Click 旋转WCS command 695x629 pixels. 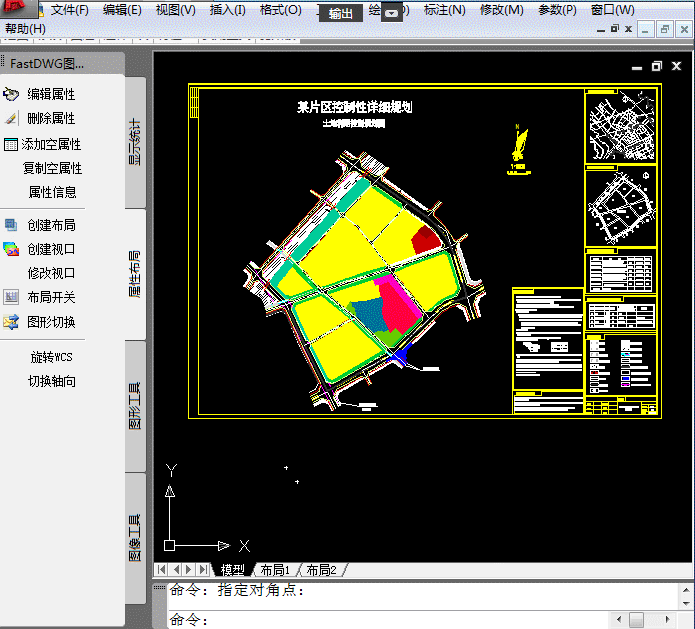tap(51, 357)
